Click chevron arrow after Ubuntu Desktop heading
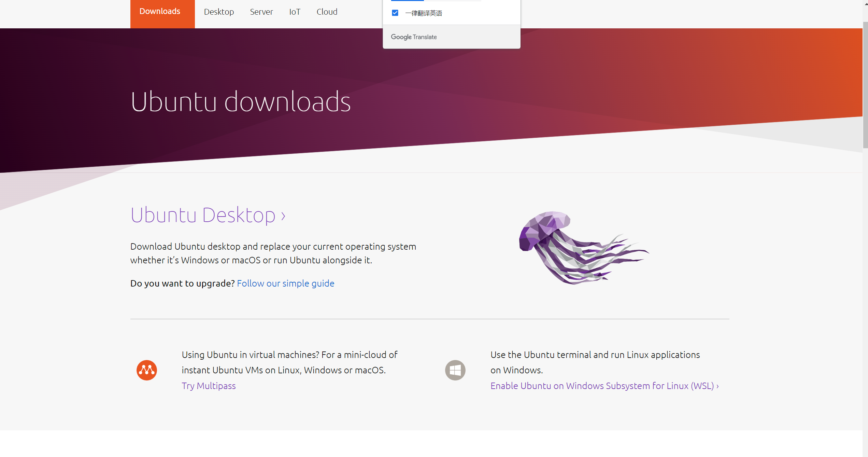This screenshot has width=868, height=457. (x=283, y=216)
